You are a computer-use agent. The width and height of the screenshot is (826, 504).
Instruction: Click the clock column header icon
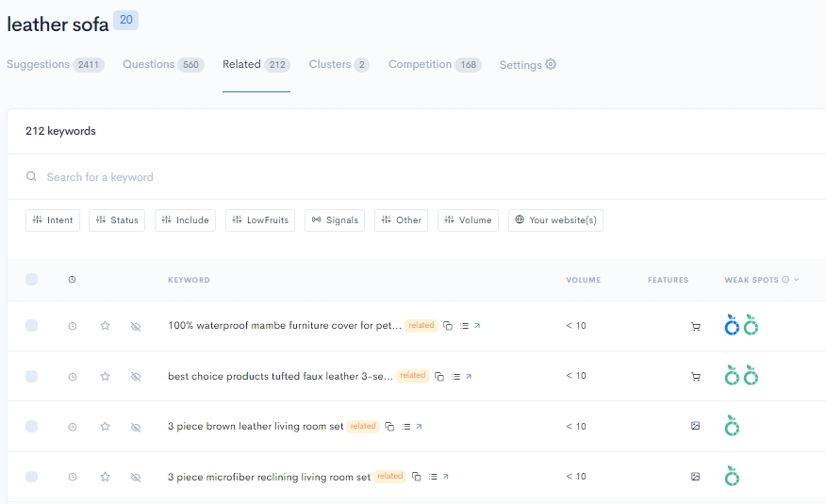73,280
